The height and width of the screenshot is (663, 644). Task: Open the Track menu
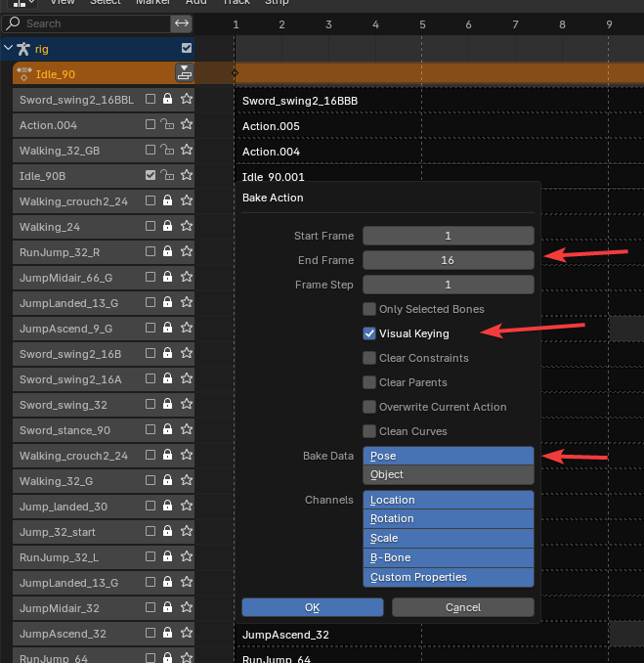236,3
